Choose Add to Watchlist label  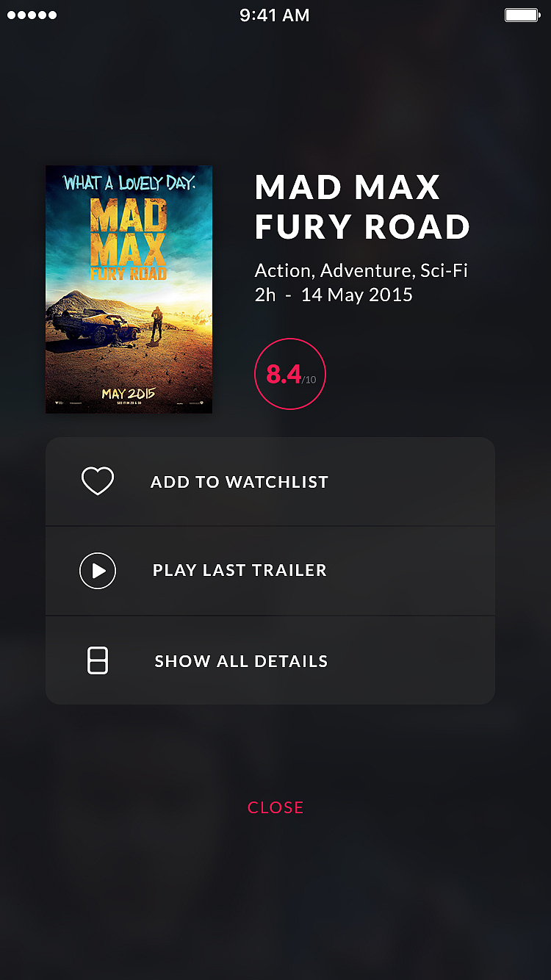pos(240,482)
